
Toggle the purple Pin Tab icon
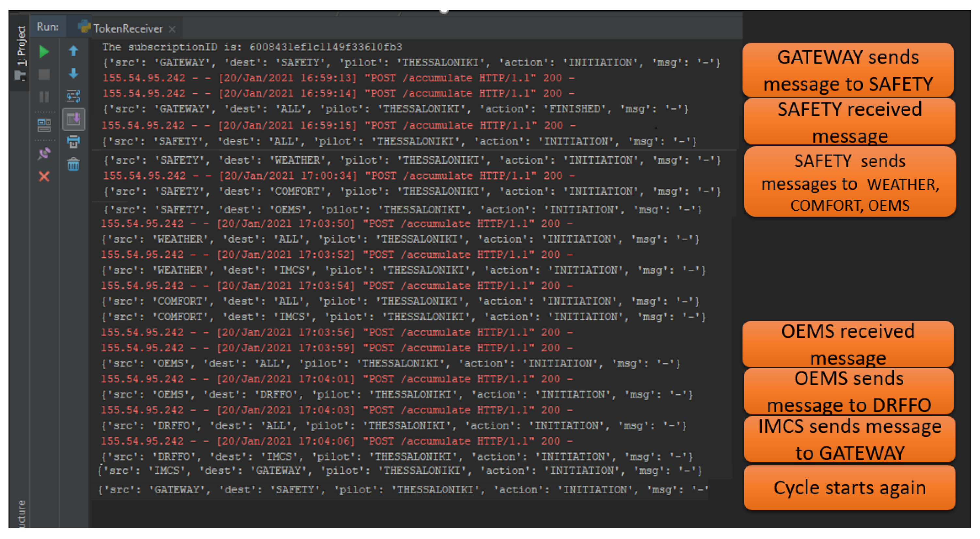tap(44, 154)
